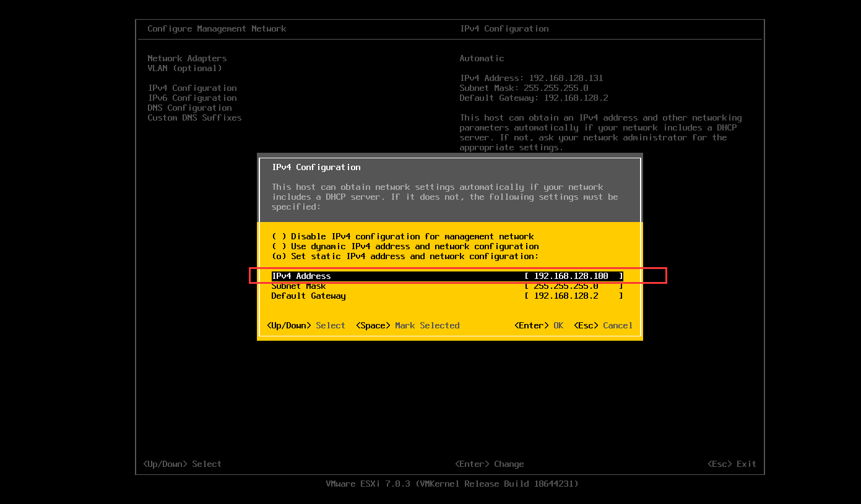Click <Esc> Exit at screen bottom

(732, 464)
